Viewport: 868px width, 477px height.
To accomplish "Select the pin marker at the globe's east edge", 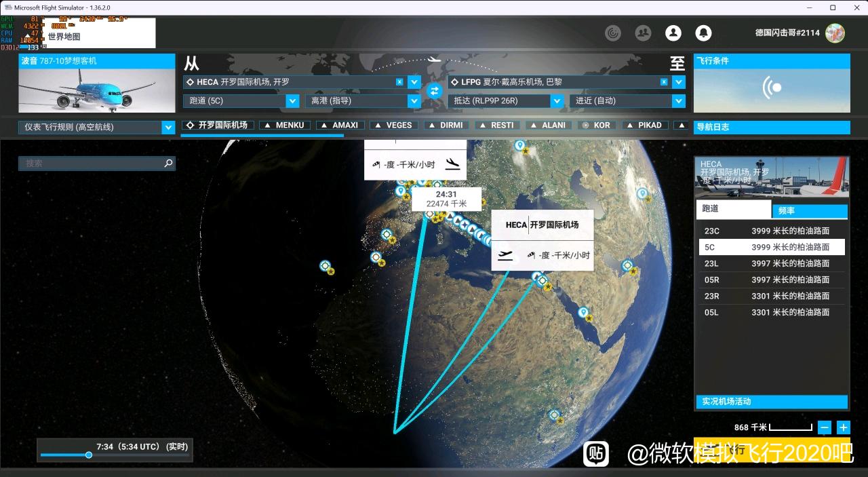I will tap(642, 194).
